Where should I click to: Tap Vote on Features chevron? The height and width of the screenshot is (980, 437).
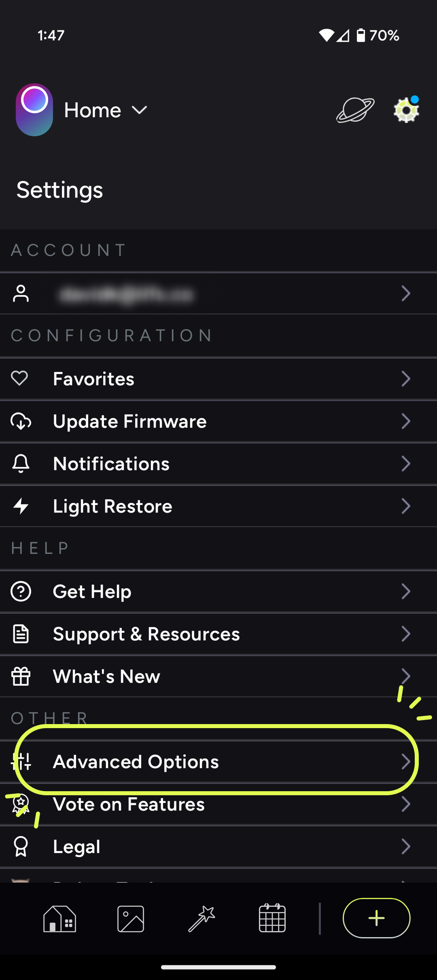[405, 804]
